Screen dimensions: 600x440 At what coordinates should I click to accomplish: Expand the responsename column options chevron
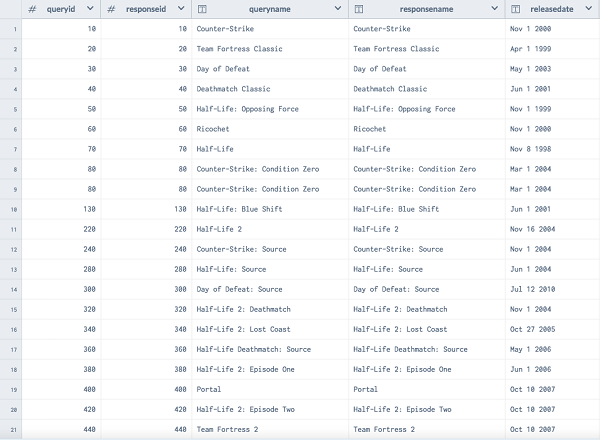point(495,8)
